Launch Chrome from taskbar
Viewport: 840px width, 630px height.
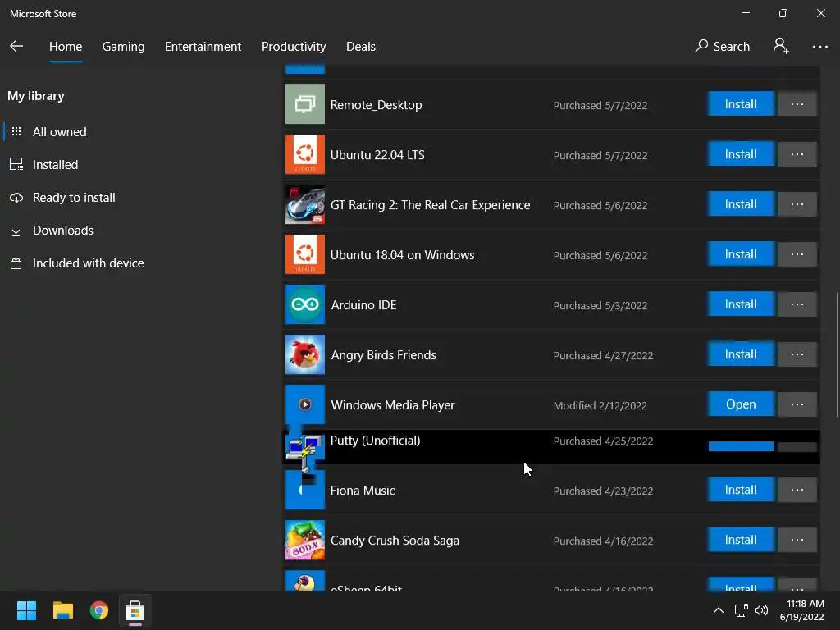coord(99,610)
